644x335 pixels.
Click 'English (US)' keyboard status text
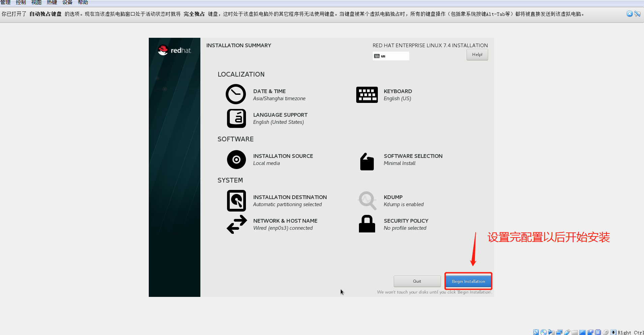pyautogui.click(x=397, y=99)
